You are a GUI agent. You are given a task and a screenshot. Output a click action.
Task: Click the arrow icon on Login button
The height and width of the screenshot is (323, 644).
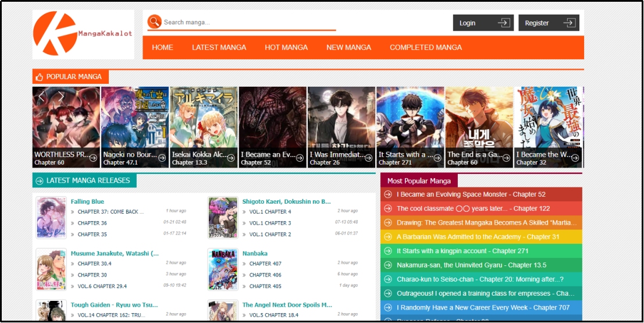(x=504, y=23)
